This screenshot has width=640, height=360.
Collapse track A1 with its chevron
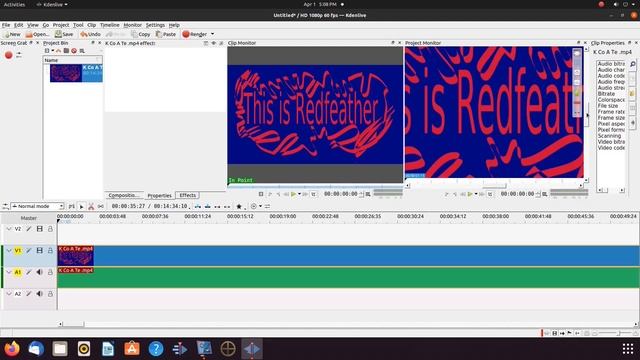(9, 272)
